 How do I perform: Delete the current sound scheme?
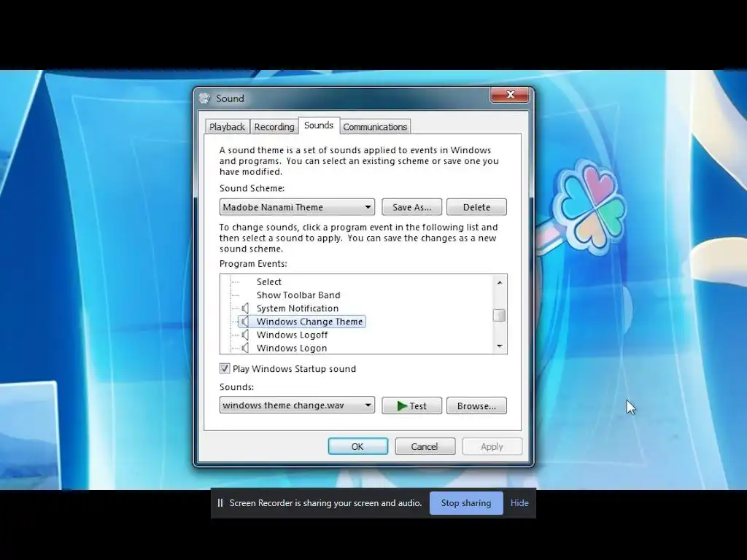[x=476, y=207]
